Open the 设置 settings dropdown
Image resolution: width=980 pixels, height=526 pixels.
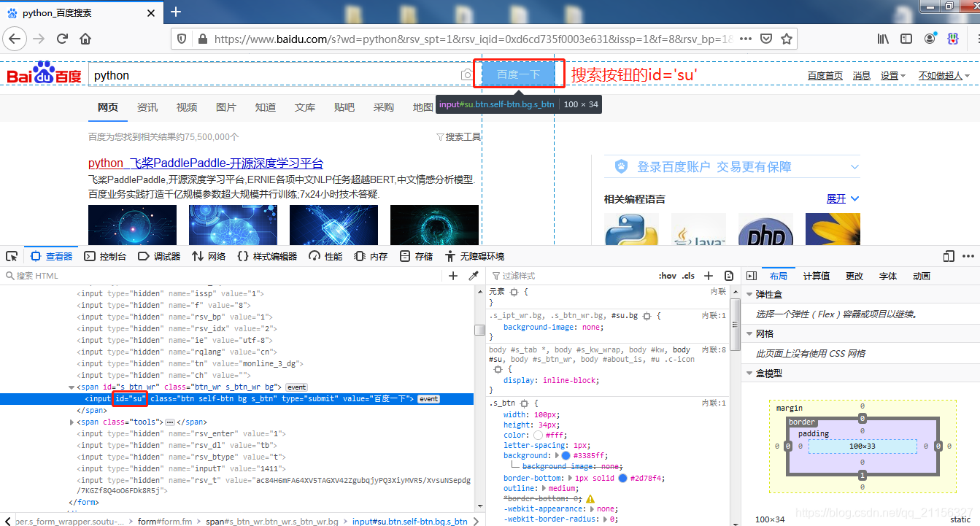892,76
